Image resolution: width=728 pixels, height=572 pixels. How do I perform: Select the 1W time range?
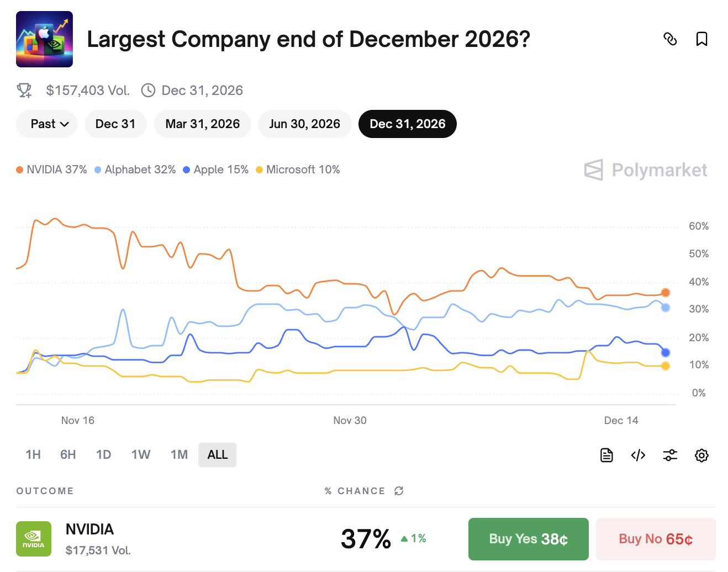[140, 454]
